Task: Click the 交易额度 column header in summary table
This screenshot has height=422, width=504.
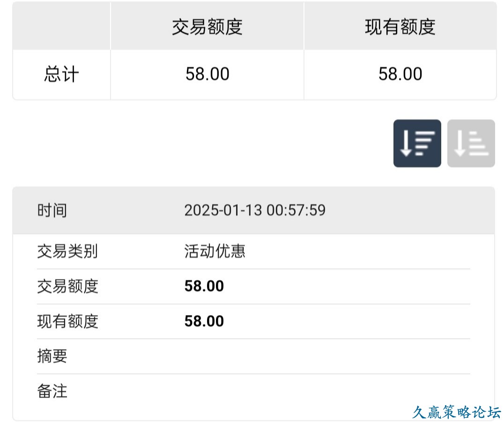Action: click(x=207, y=27)
